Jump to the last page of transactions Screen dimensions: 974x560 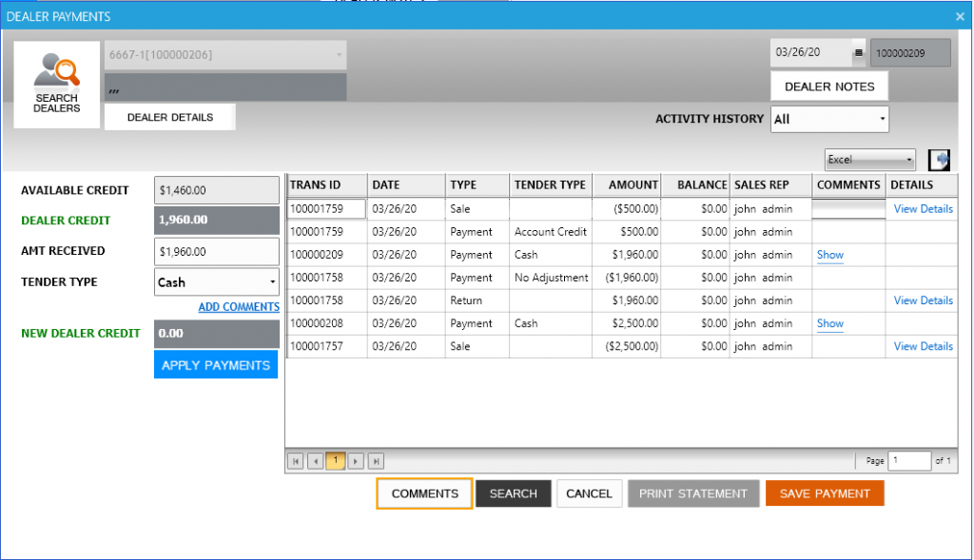pyautogui.click(x=375, y=460)
